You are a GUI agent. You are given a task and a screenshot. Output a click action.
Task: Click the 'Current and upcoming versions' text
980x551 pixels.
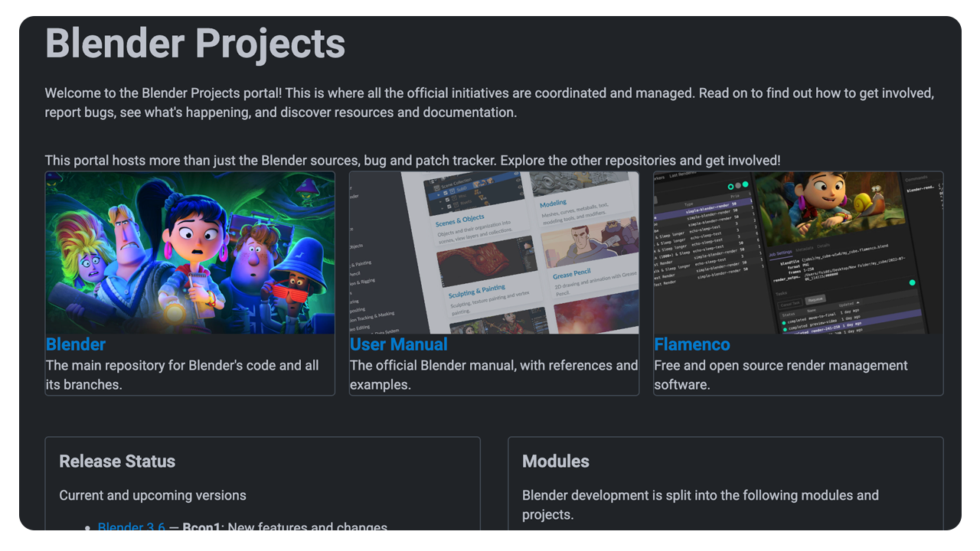point(153,495)
